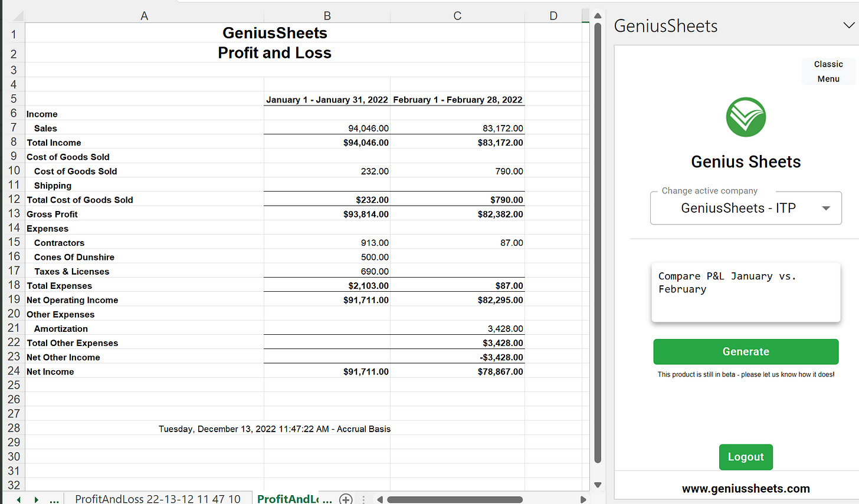Click the vertical scrollbar up arrow
859x504 pixels.
pos(598,15)
